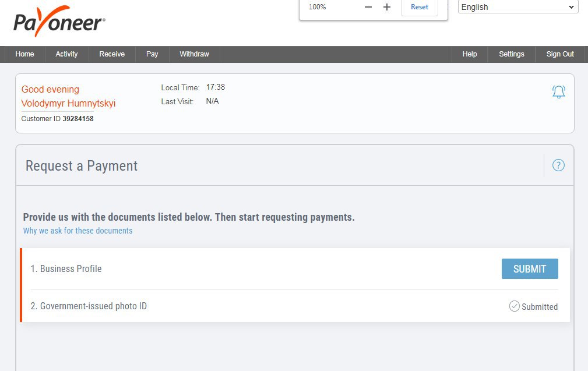This screenshot has width=588, height=371.
Task: Open the Withdraw menu
Action: (x=194, y=54)
